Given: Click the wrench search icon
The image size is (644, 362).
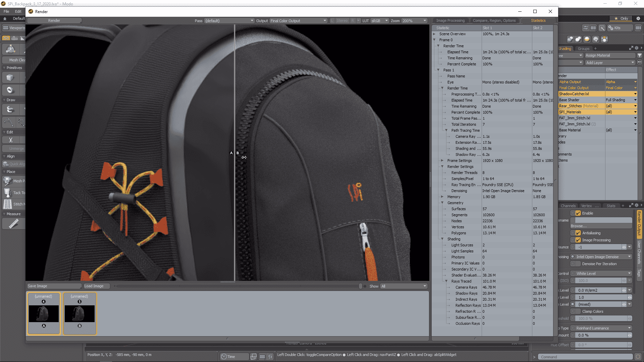Looking at the screenshot, I should pos(602,28).
